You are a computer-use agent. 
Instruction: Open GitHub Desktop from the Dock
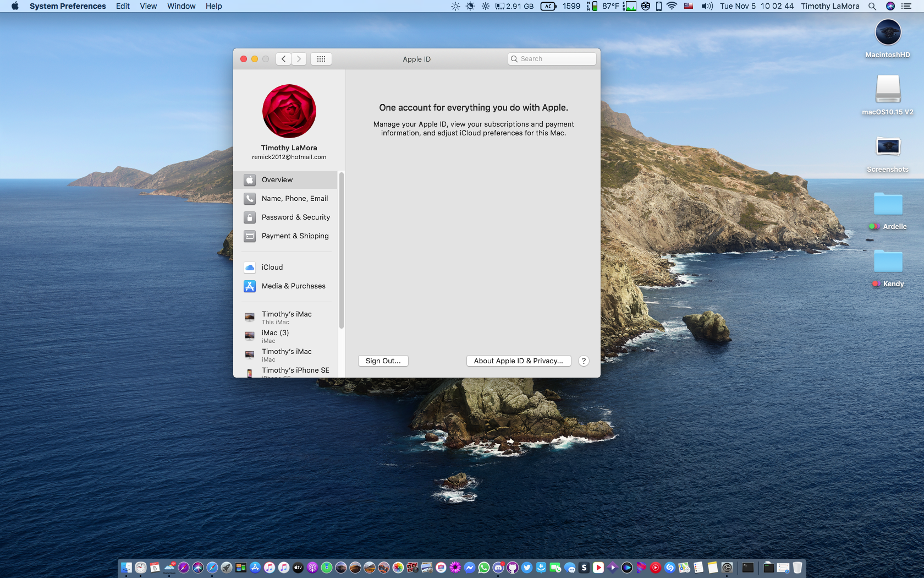513,568
